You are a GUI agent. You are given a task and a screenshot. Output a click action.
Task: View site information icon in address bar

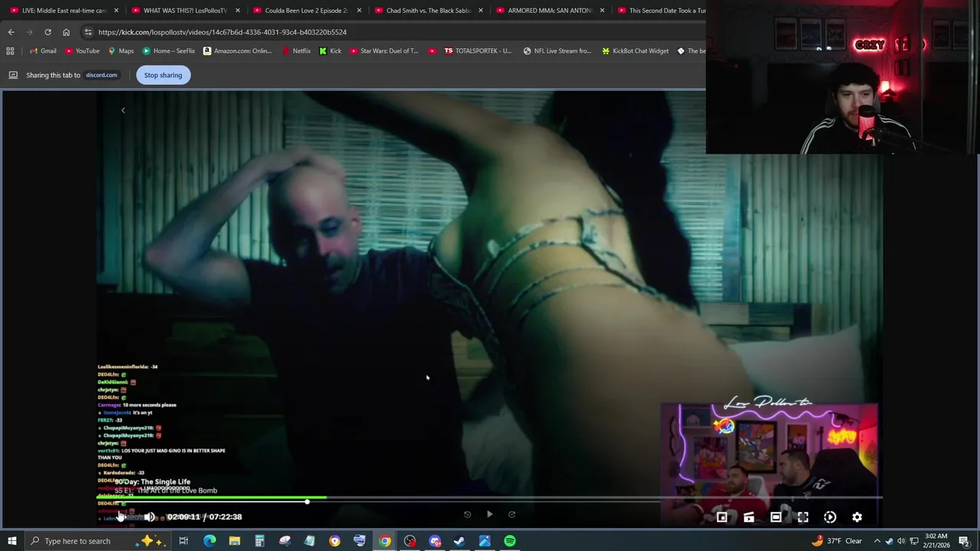coord(88,32)
